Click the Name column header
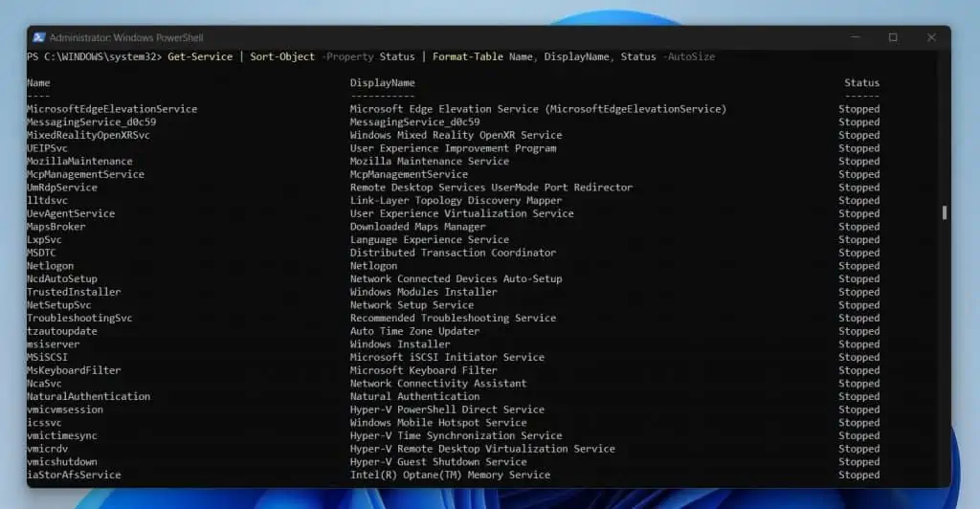This screenshot has width=980, height=509. 38,83
